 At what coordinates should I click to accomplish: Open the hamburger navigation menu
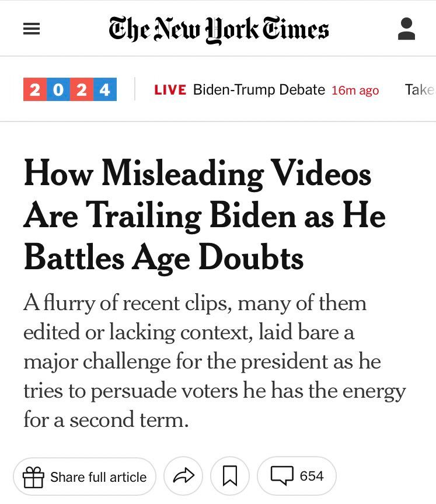32,30
